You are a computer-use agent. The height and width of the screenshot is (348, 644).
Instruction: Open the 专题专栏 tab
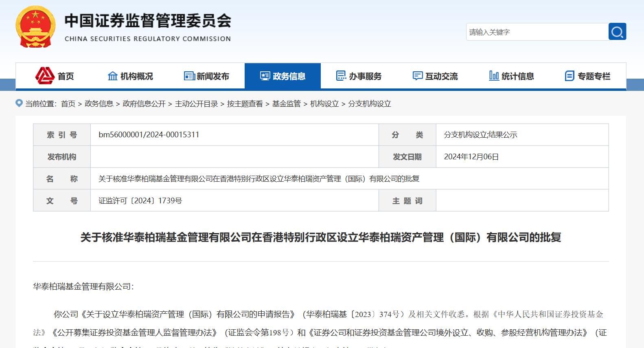click(x=587, y=76)
